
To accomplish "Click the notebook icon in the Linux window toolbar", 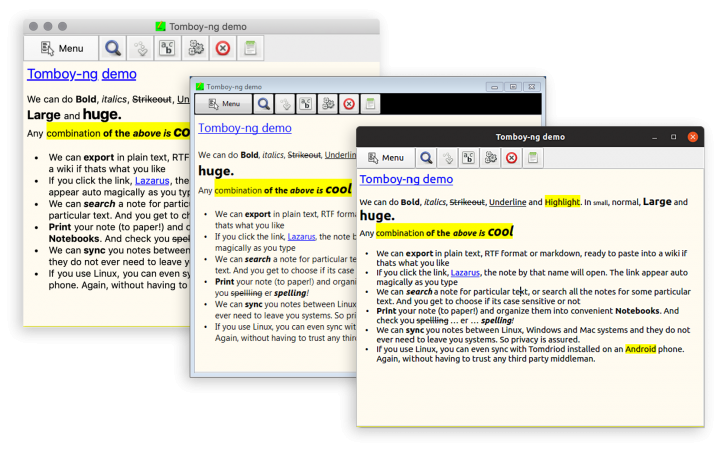I will click(x=533, y=158).
